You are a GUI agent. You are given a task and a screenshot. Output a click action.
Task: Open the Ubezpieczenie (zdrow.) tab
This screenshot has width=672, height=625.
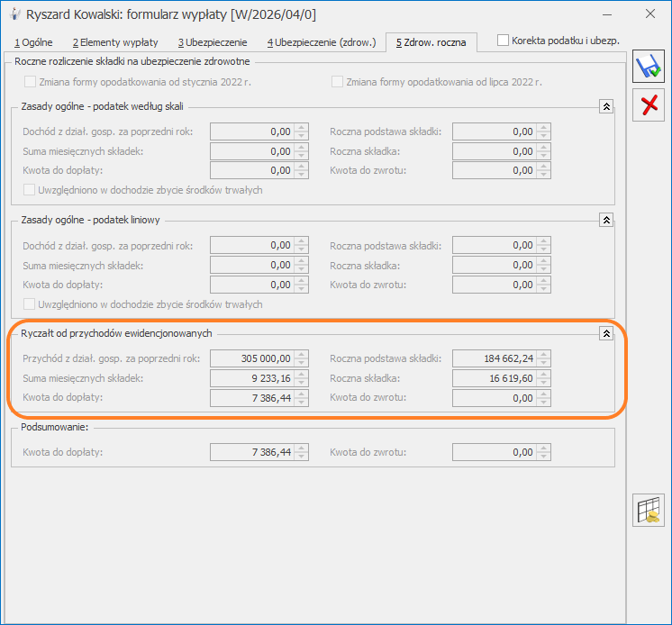tap(321, 42)
